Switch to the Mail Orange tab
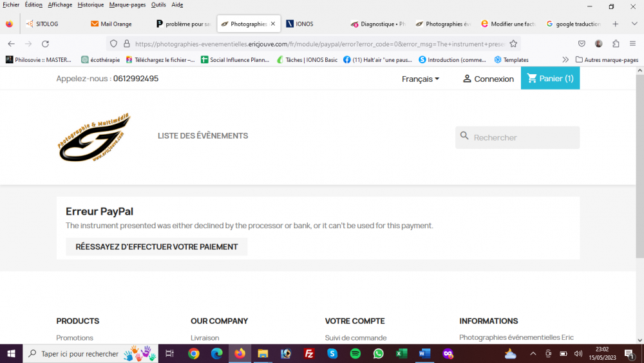Screen dimensions: 644x363 [x=116, y=24]
